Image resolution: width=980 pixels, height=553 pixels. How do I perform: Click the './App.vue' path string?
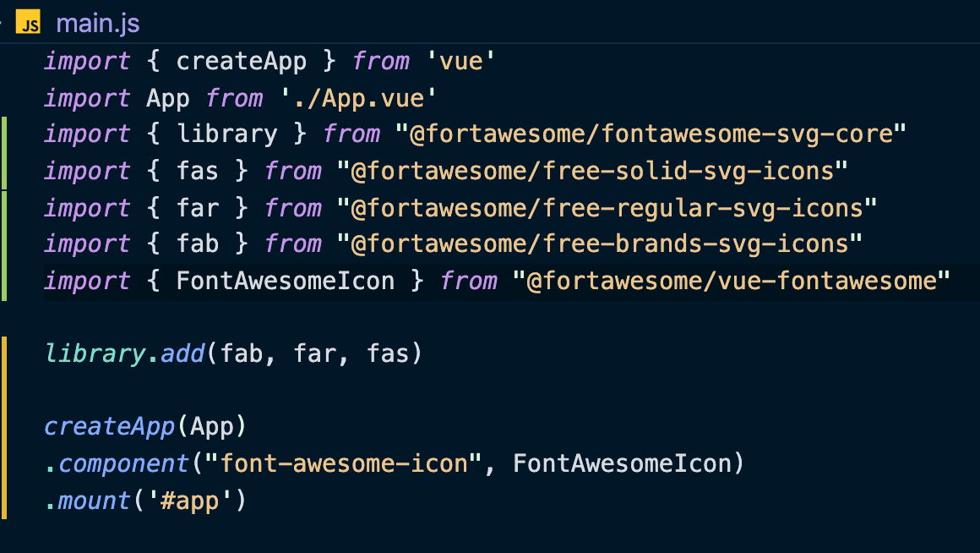pos(358,99)
